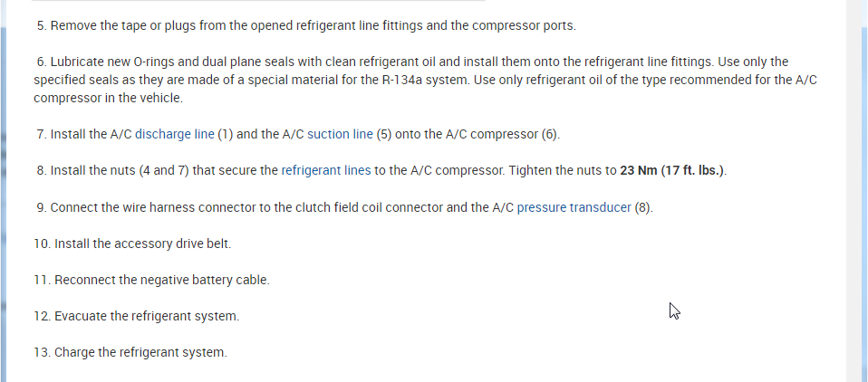Click the "(8)" callout number in step 9

tap(642, 207)
